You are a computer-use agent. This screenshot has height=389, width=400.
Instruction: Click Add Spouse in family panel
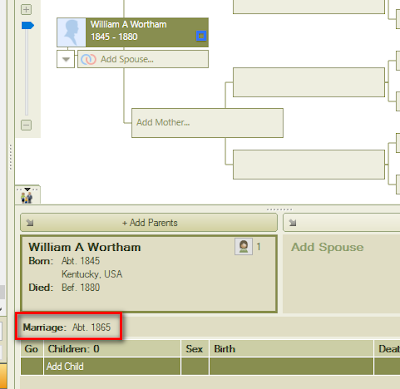[327, 247]
